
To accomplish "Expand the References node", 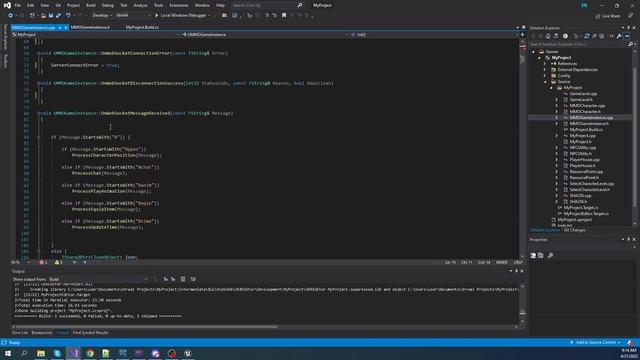I will pyautogui.click(x=545, y=64).
